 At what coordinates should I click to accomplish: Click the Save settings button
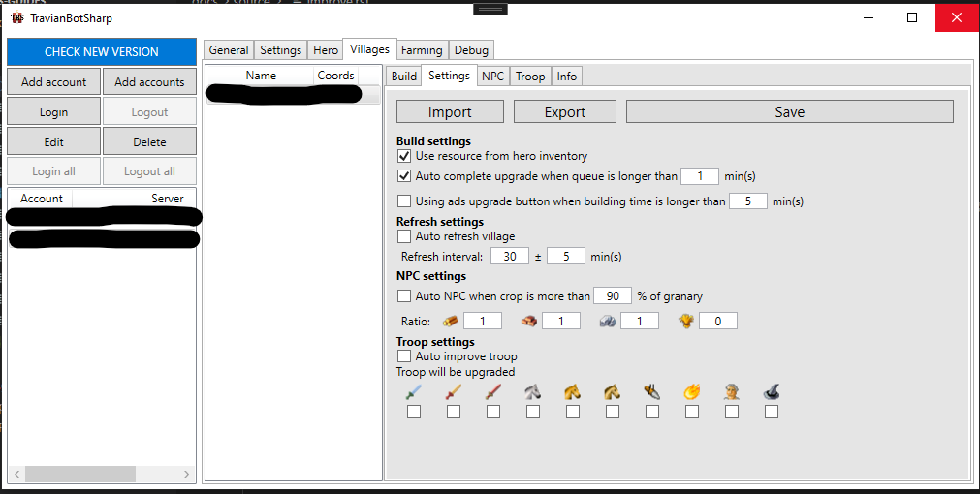coord(790,111)
